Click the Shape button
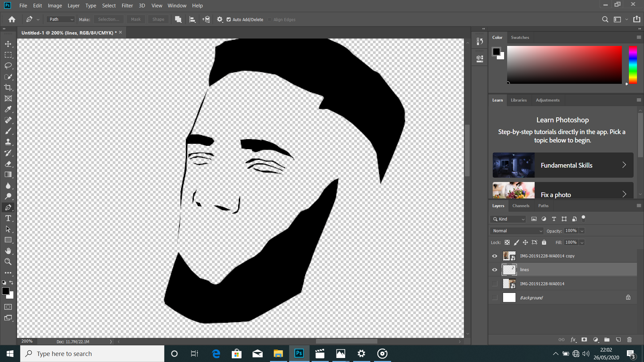 158,19
